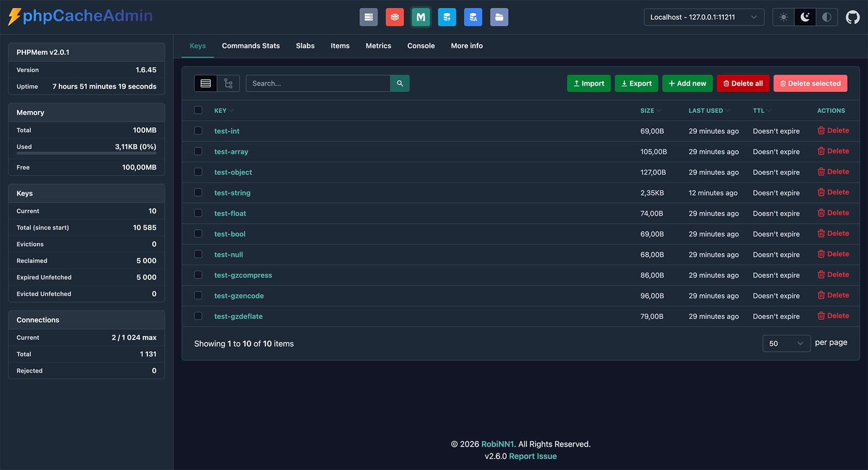
Task: Switch to dark theme moon icon
Action: point(805,17)
